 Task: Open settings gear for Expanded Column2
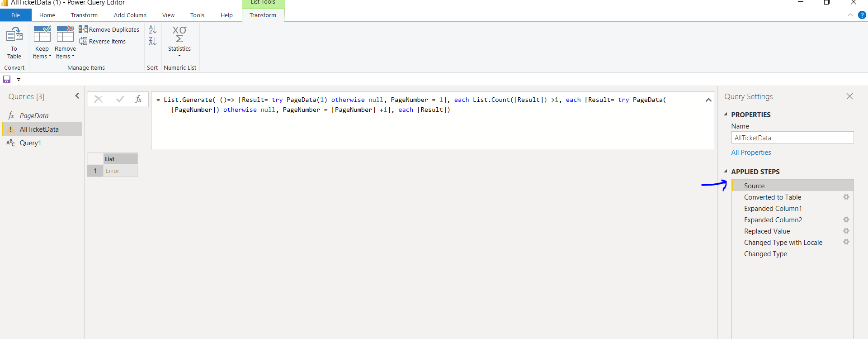pyautogui.click(x=846, y=220)
